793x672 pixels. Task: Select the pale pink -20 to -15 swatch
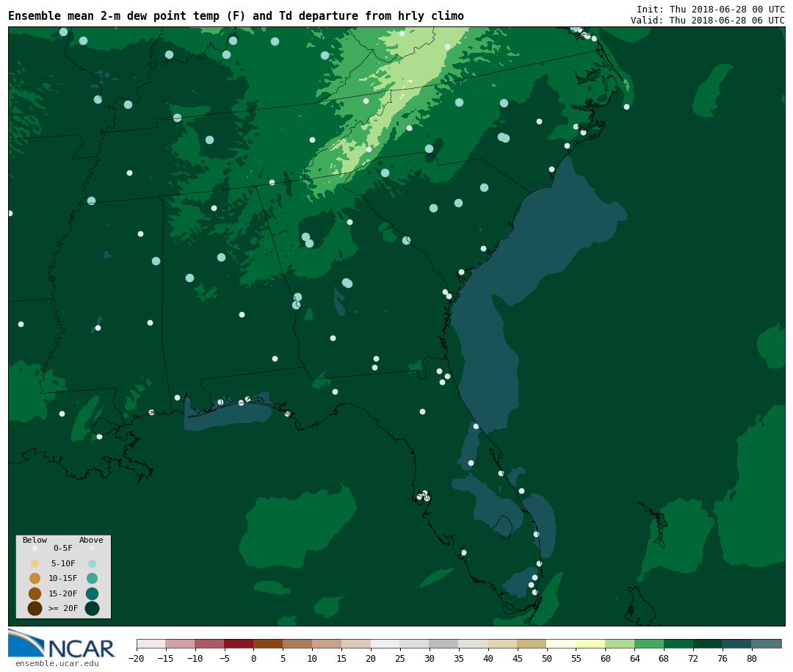click(151, 643)
